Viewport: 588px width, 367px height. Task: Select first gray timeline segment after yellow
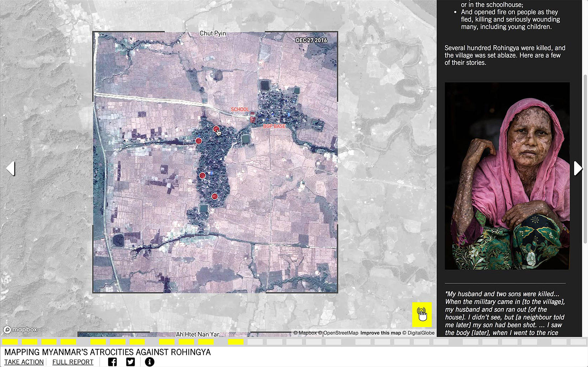[255, 342]
